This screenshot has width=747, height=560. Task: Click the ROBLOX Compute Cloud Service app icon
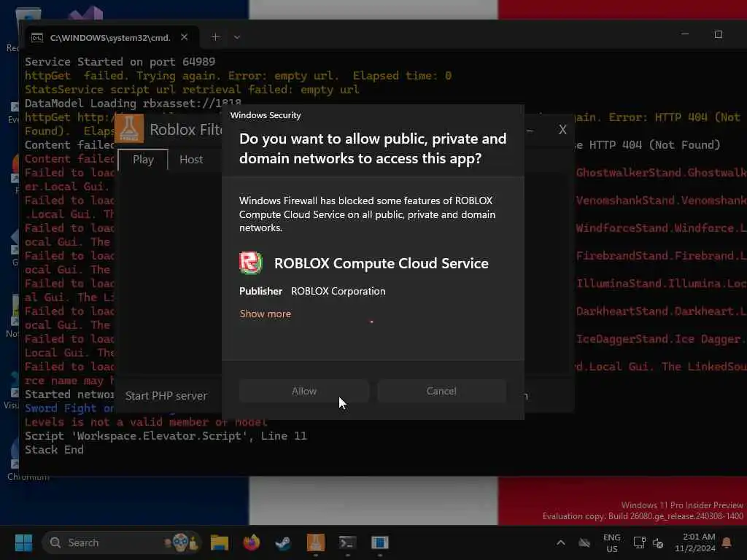point(251,262)
